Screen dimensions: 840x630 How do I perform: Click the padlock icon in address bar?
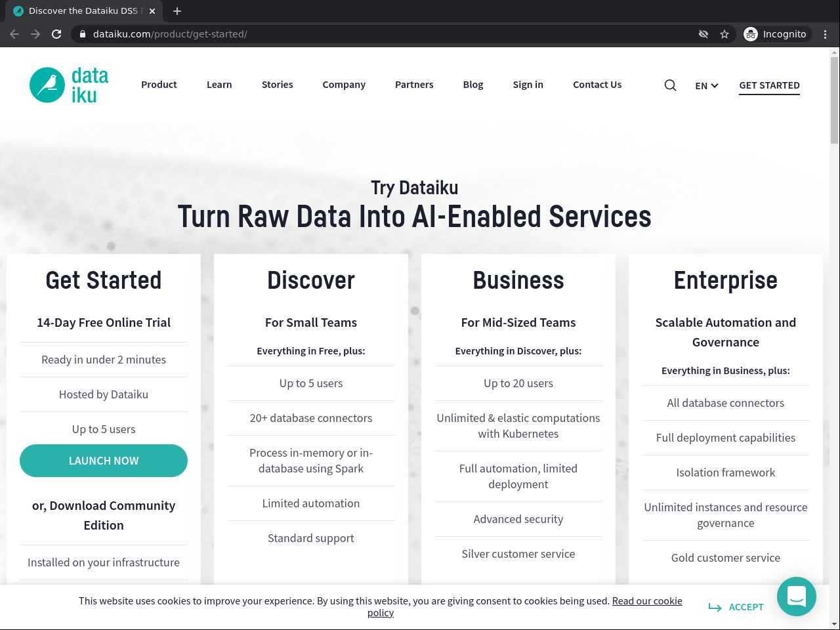tap(81, 33)
